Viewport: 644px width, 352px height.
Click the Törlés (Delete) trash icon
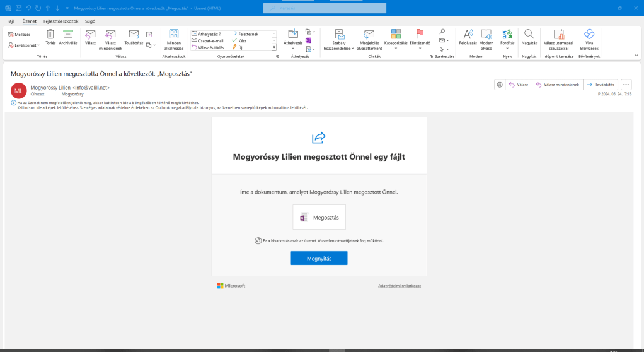tap(50, 35)
